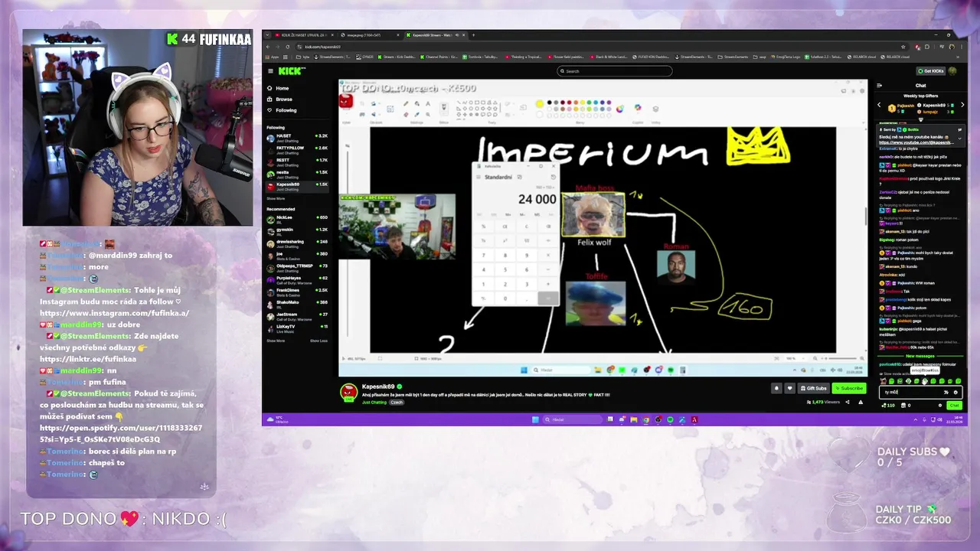Toggle follow heart for Kapesnik69

click(x=789, y=388)
